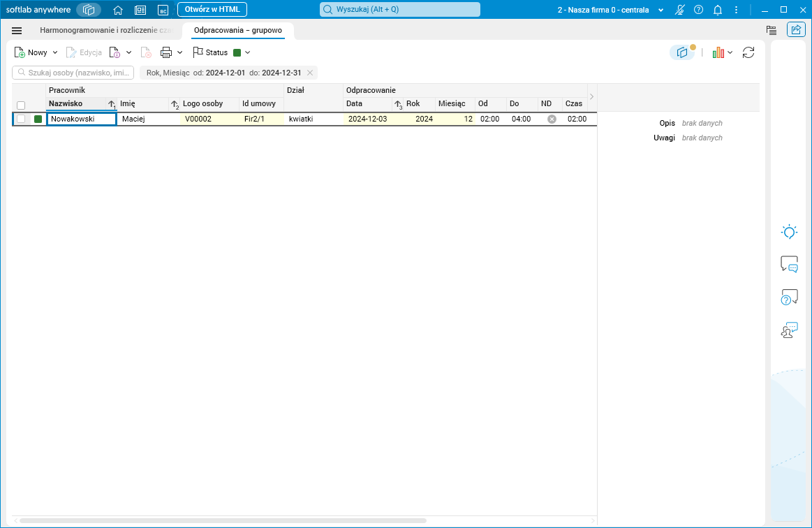Open the help chat icon in sidebar
The image size is (812, 528).
pyautogui.click(x=789, y=297)
